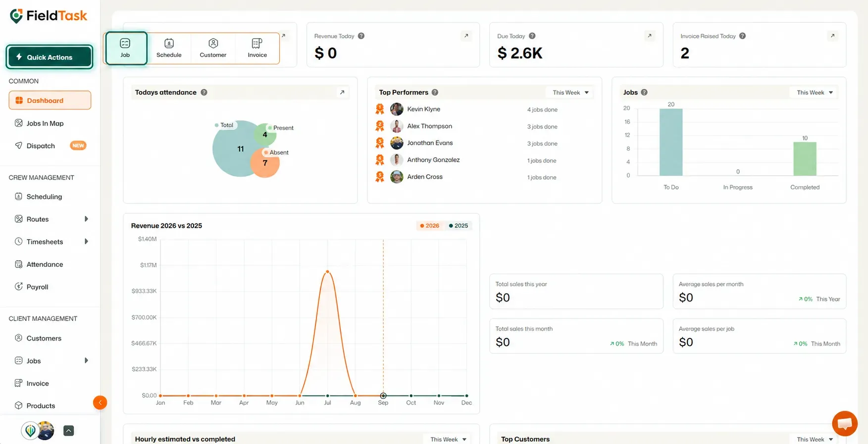Open the Schedule quick action
The image size is (868, 444).
tap(169, 48)
